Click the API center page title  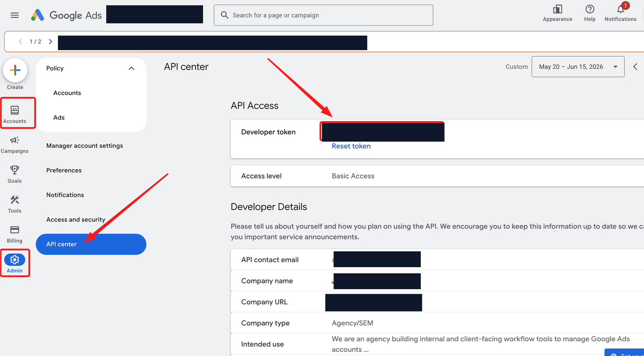pyautogui.click(x=186, y=67)
